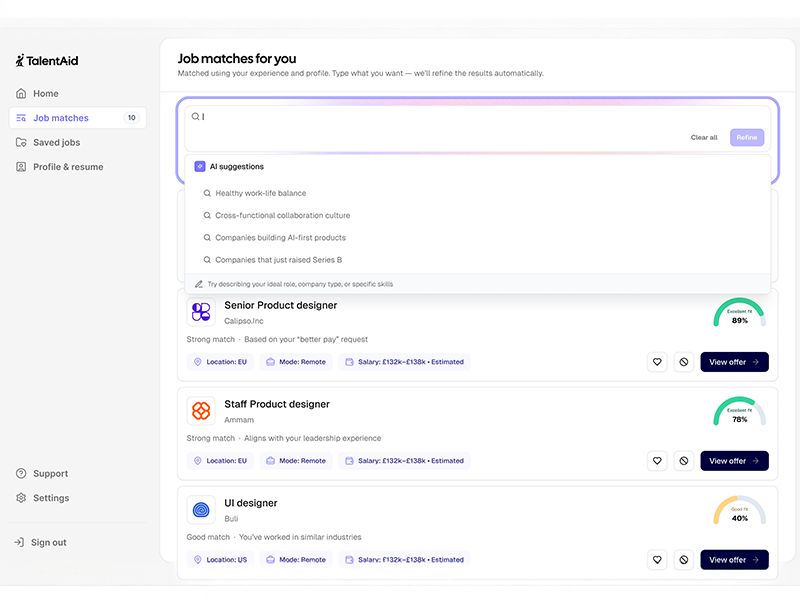Image resolution: width=800 pixels, height=600 pixels.
Task: Save the Senior Product designer job with heart icon
Action: click(657, 362)
